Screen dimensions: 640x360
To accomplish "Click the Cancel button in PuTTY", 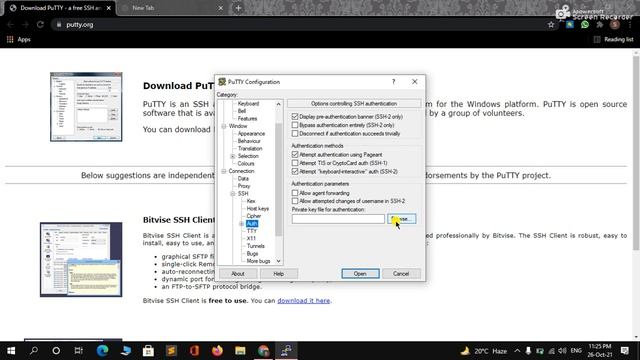I will coord(401,273).
